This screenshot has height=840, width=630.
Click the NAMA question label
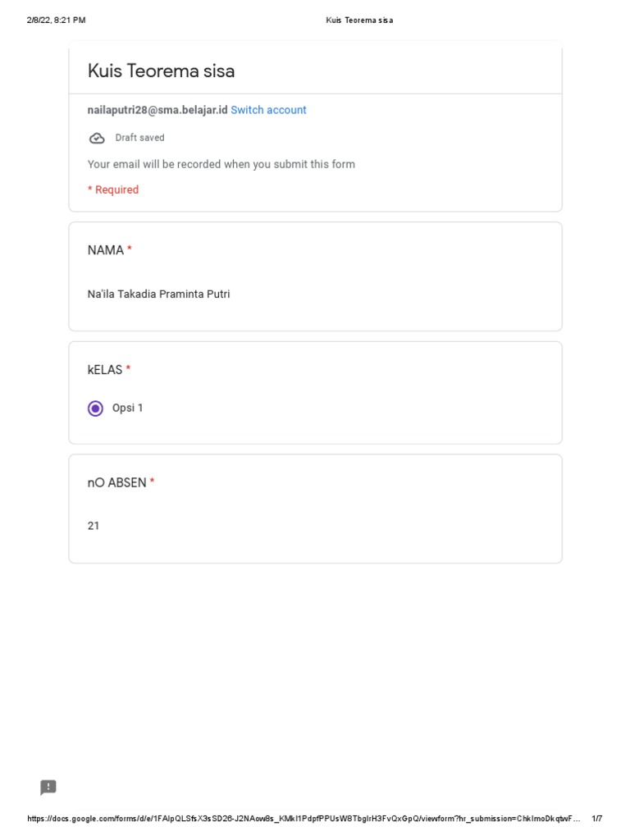(x=106, y=250)
